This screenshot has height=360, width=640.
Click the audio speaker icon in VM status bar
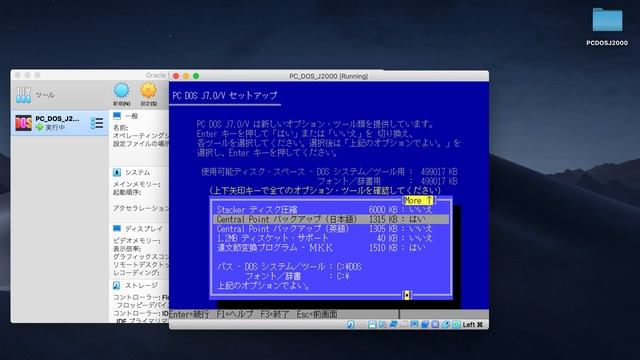coord(382,324)
